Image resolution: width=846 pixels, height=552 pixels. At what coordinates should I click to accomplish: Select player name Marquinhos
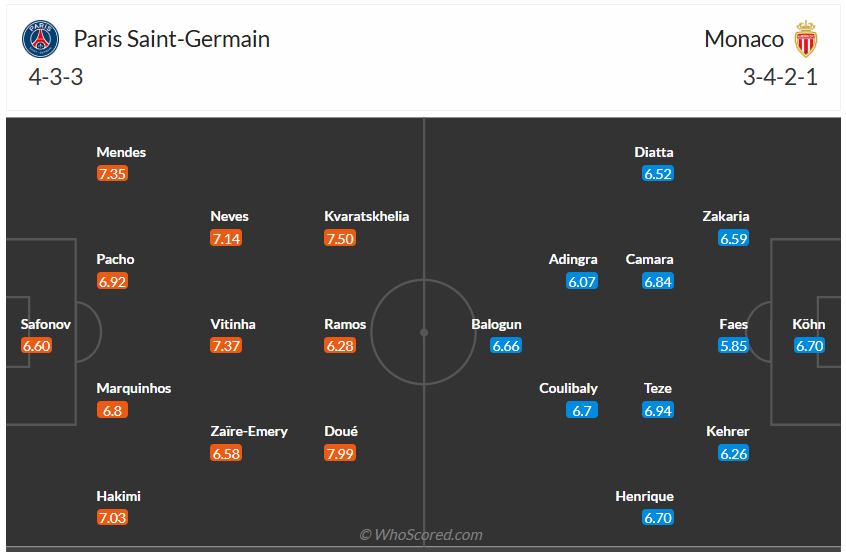(x=134, y=388)
